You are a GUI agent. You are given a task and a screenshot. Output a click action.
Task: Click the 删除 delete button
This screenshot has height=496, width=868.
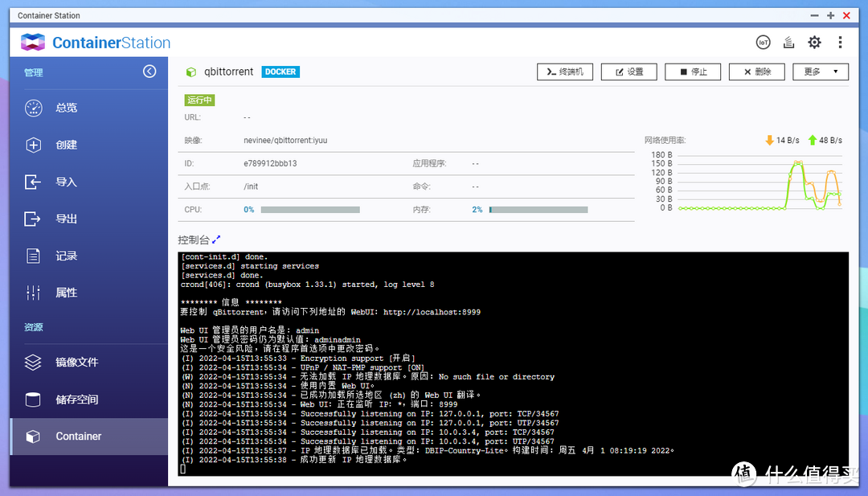pos(757,72)
